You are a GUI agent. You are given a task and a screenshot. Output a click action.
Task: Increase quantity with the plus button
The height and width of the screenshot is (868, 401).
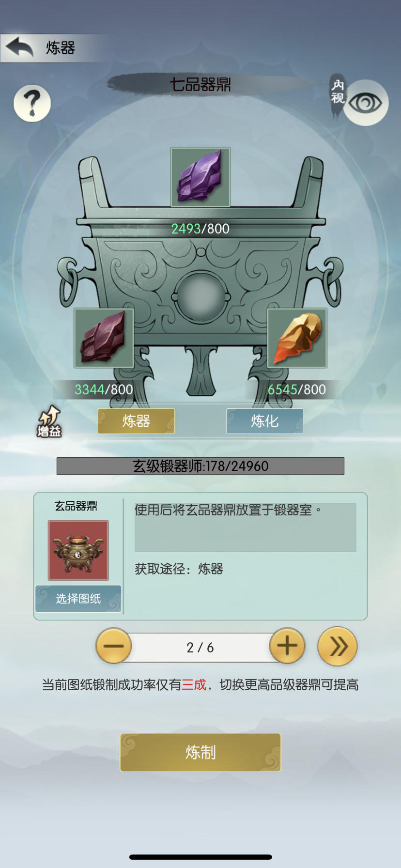[x=287, y=646]
